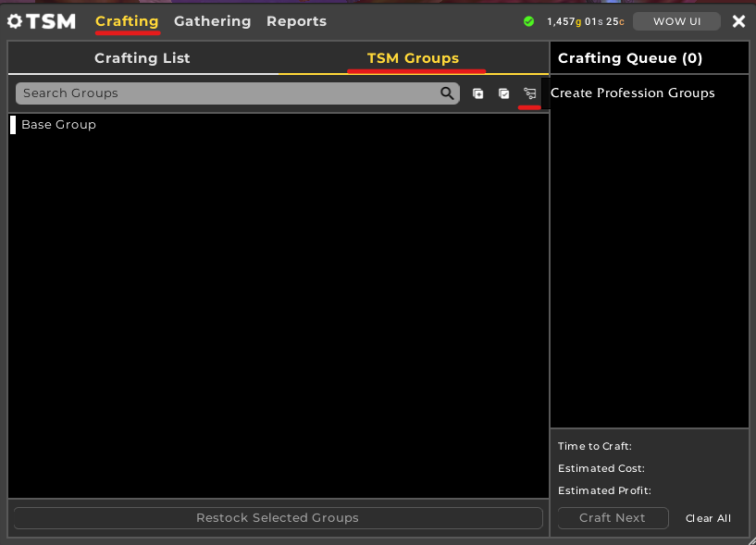This screenshot has width=756, height=545.
Task: Click the Estimated Cost label
Action: [601, 468]
